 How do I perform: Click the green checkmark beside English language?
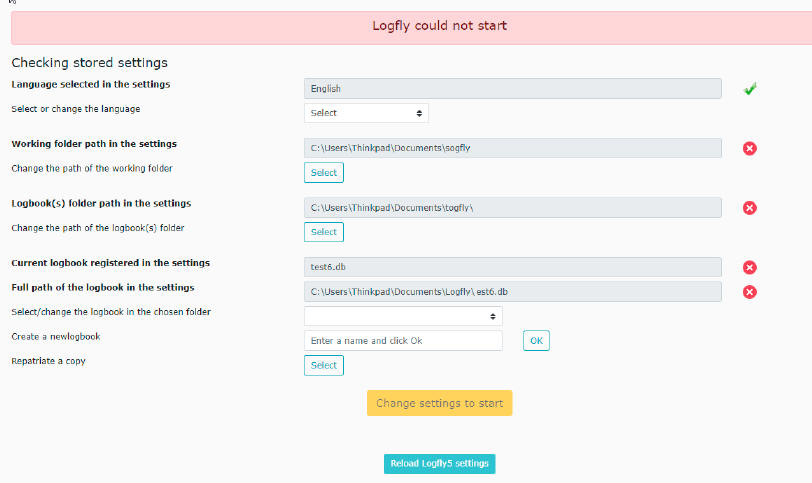click(749, 89)
